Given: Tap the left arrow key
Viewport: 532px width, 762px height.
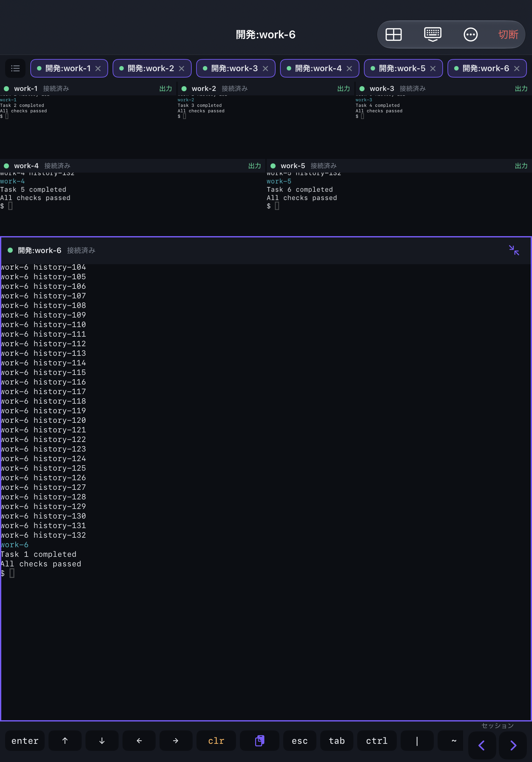Looking at the screenshot, I should pos(139,741).
